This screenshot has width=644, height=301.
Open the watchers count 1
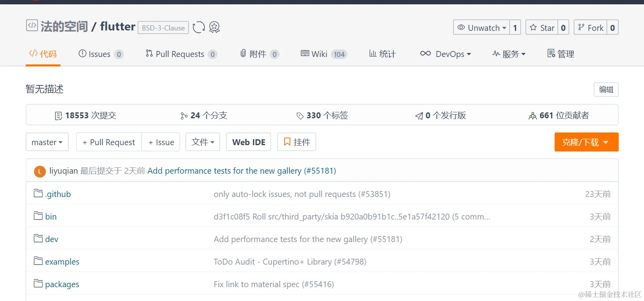click(x=515, y=28)
